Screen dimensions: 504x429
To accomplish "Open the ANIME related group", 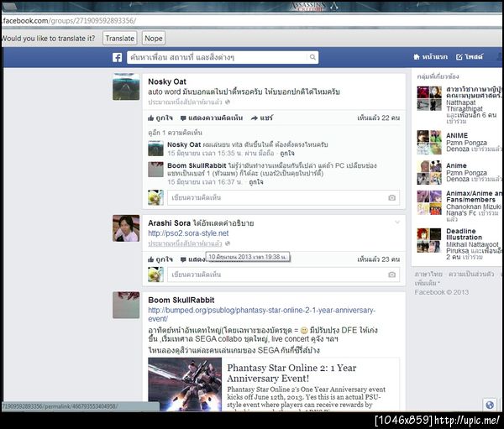I will pos(457,136).
